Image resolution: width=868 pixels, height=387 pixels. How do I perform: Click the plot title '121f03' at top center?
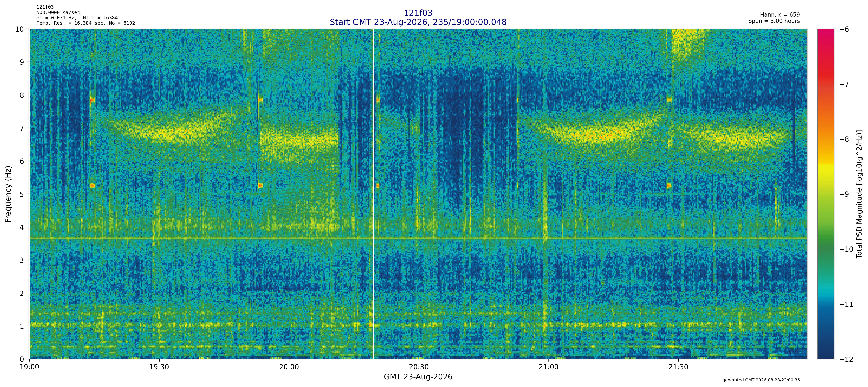(418, 13)
